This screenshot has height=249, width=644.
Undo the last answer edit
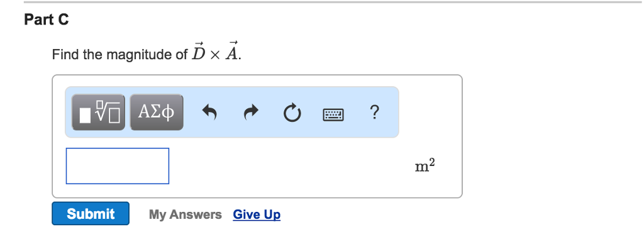coord(210,112)
